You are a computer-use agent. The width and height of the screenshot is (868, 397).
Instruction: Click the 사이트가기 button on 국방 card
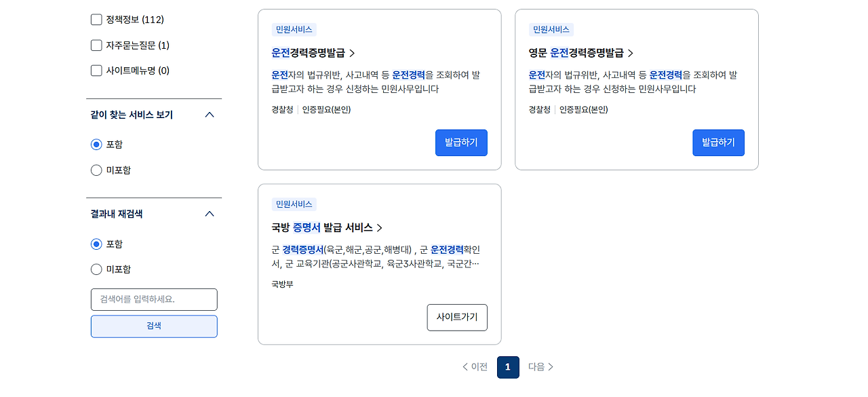click(457, 318)
